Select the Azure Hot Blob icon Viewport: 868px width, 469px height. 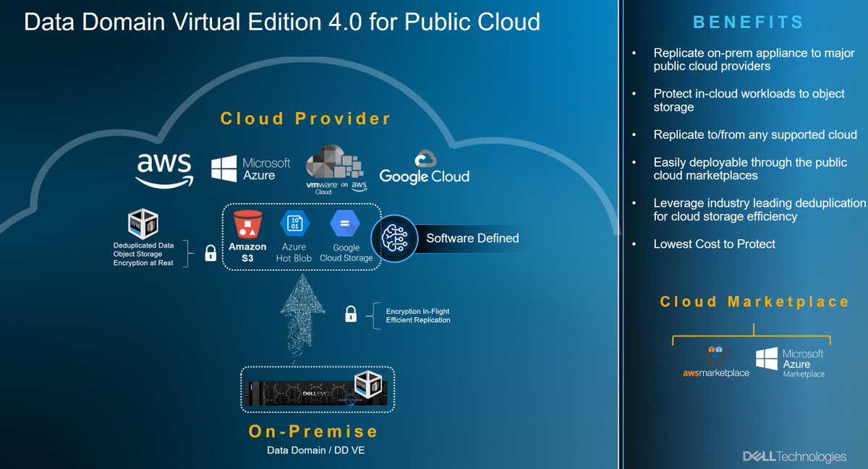pyautogui.click(x=293, y=223)
